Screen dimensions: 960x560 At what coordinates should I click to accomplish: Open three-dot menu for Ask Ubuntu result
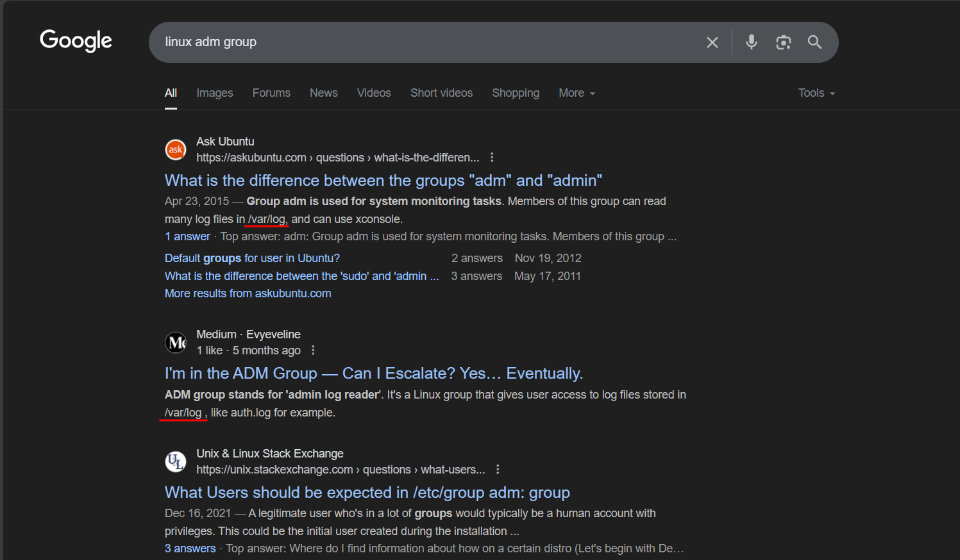tap(492, 158)
